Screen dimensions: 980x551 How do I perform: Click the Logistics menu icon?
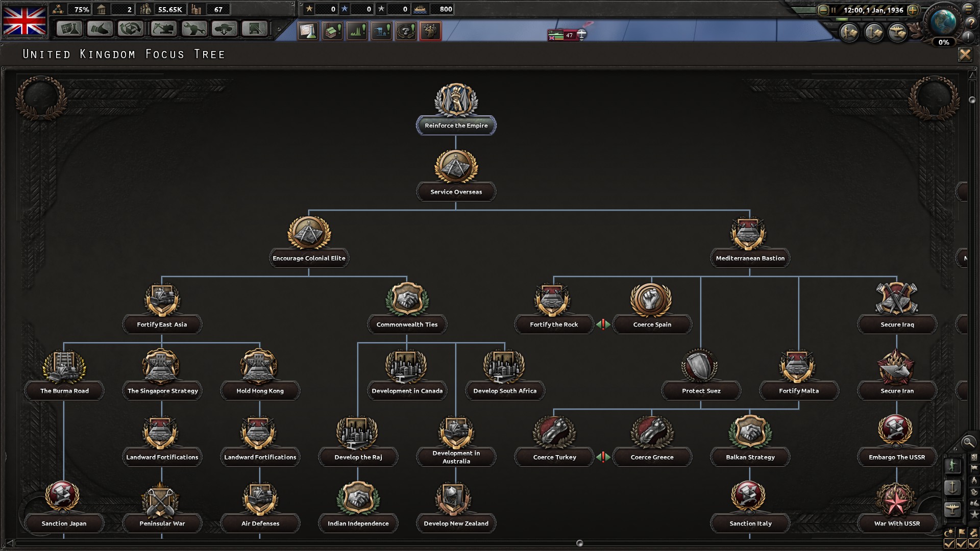coord(255,29)
